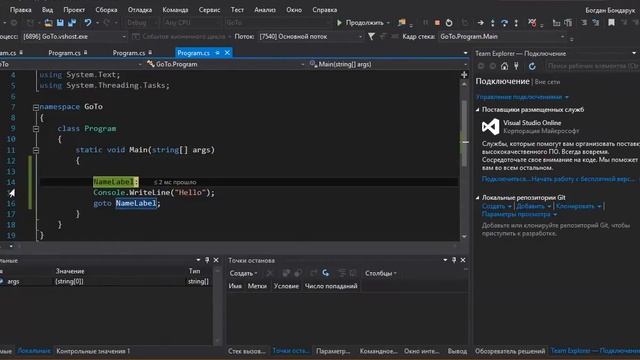Restart the debugging session with the circular arrow
Viewport: 640px width, 360px height.
pos(449,23)
